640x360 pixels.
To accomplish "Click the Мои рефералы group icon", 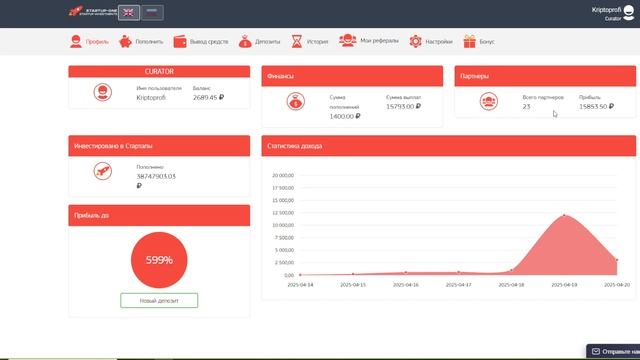I will 347,40.
